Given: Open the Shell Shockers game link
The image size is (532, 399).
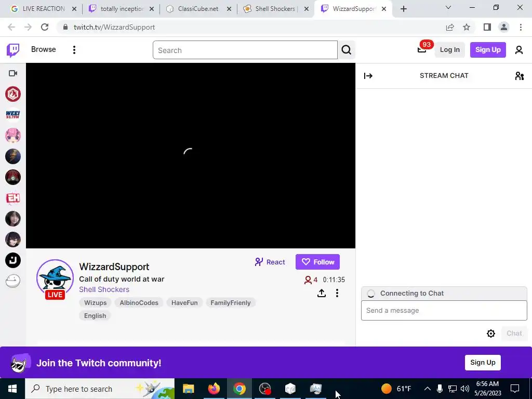Looking at the screenshot, I should point(104,289).
